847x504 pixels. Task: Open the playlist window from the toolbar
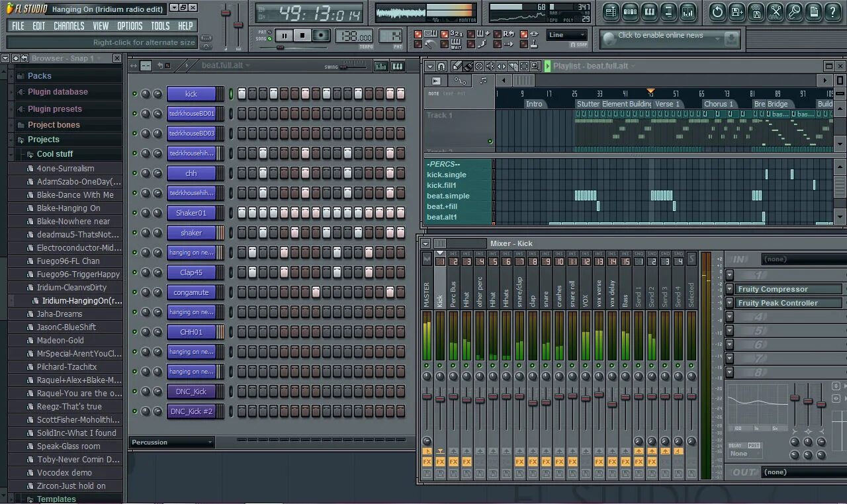(x=611, y=11)
